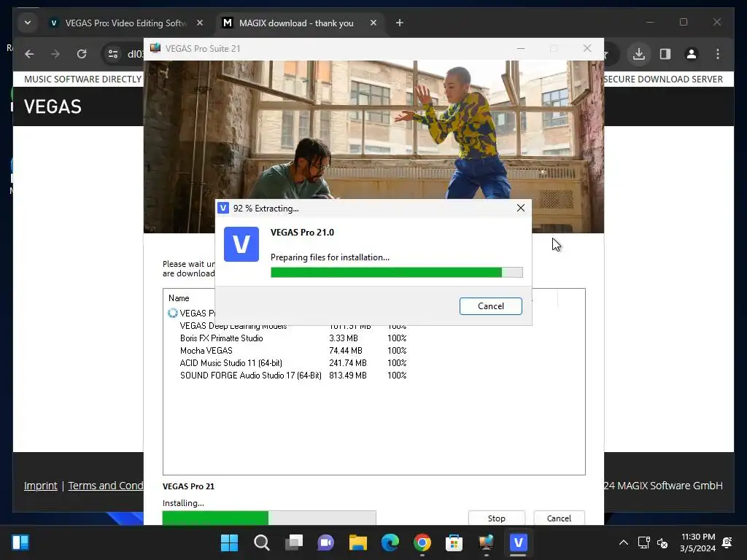Image resolution: width=747 pixels, height=560 pixels.
Task: Switch to the installer icon on taskbar
Action: [x=486, y=542]
